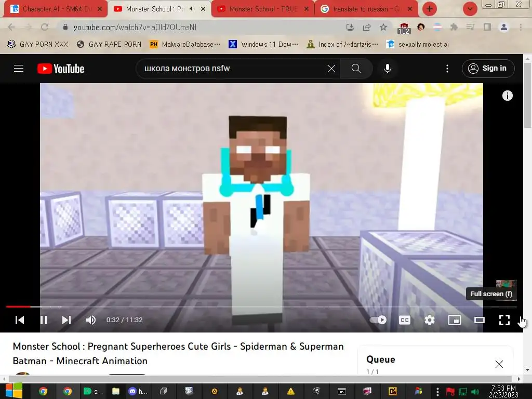Start voice search with the microphone
This screenshot has width=532, height=399.
click(388, 69)
